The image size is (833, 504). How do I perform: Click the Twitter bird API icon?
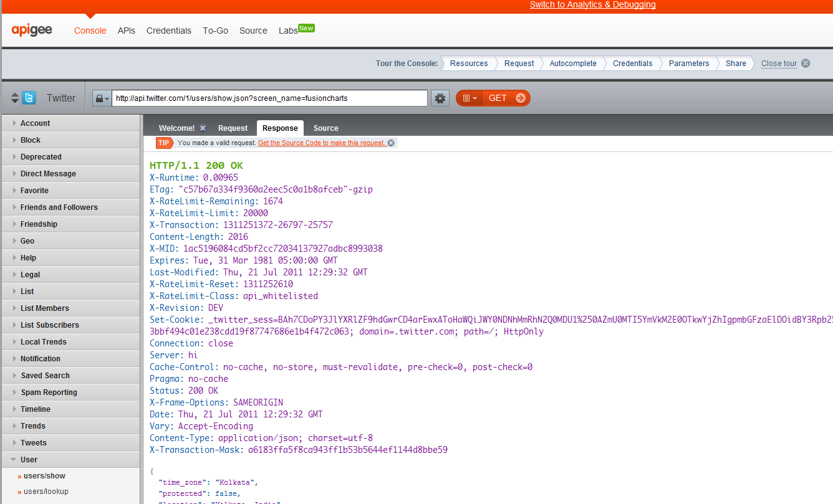click(x=29, y=98)
